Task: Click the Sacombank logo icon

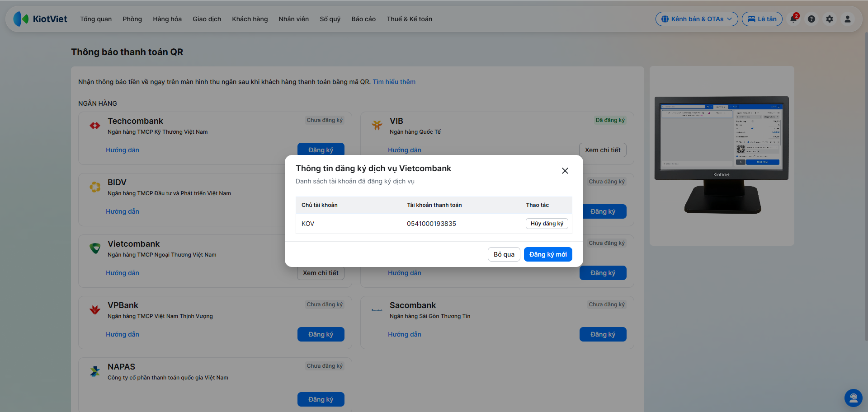Action: [x=377, y=310]
